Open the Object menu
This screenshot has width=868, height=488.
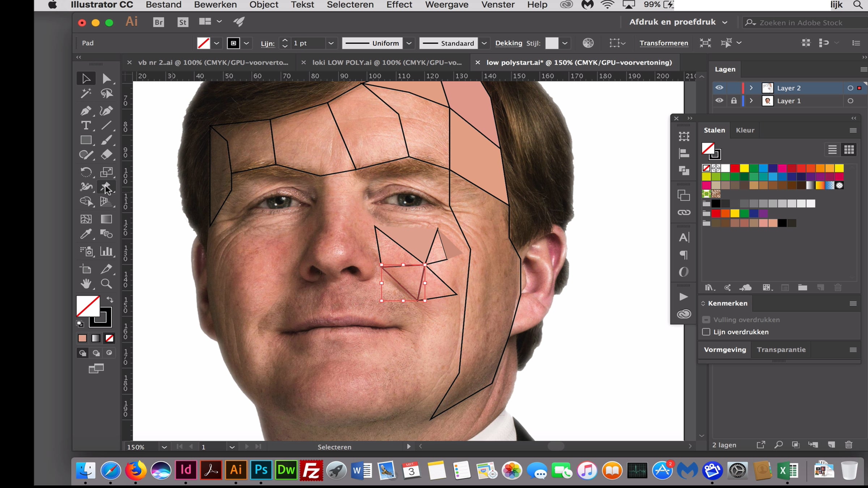(x=264, y=5)
